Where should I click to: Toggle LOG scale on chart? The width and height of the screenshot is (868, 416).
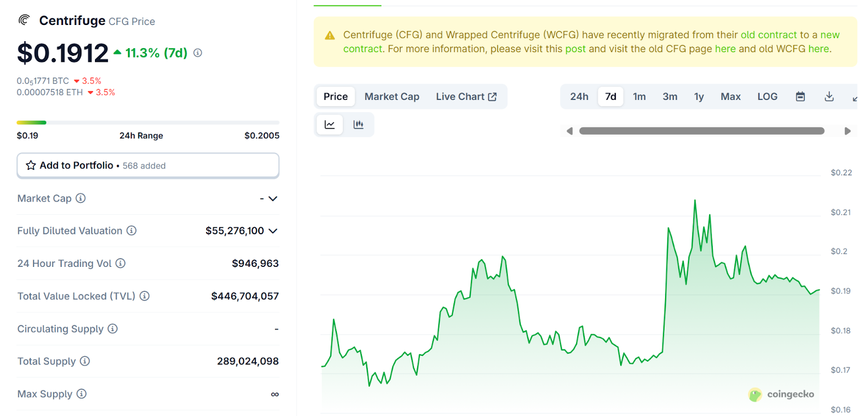768,97
